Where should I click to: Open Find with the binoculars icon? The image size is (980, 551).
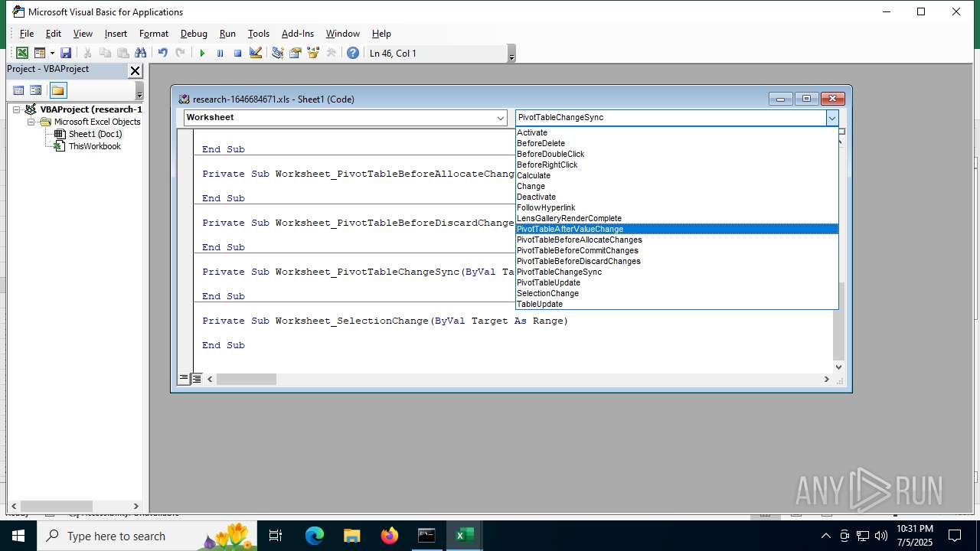(140, 53)
